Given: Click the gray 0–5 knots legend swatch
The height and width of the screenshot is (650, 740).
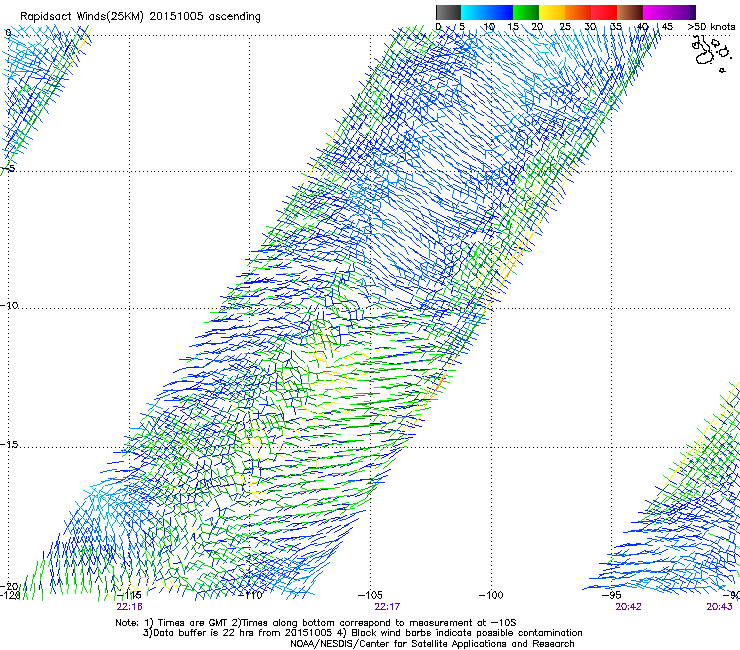Looking at the screenshot, I should [x=448, y=12].
